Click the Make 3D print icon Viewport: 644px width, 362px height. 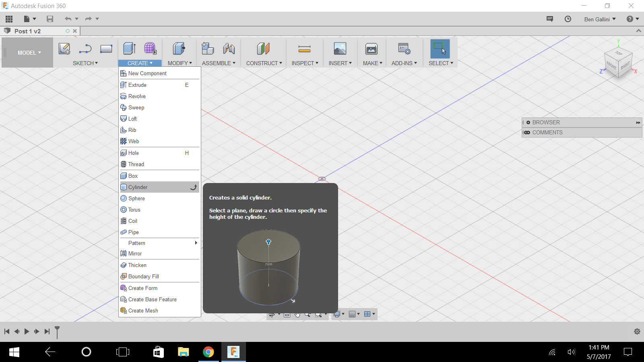pyautogui.click(x=372, y=49)
